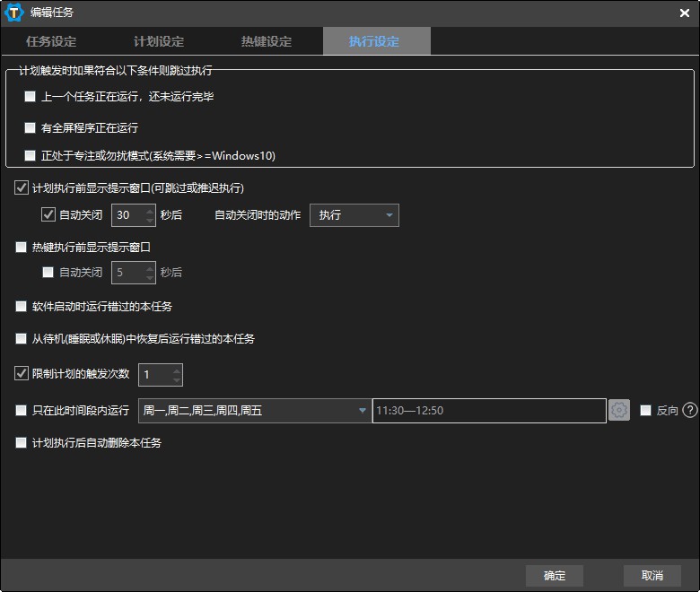The image size is (700, 592).
Task: Open weekday dropdown 周一,周二,周三,周四,周五
Action: 255,411
